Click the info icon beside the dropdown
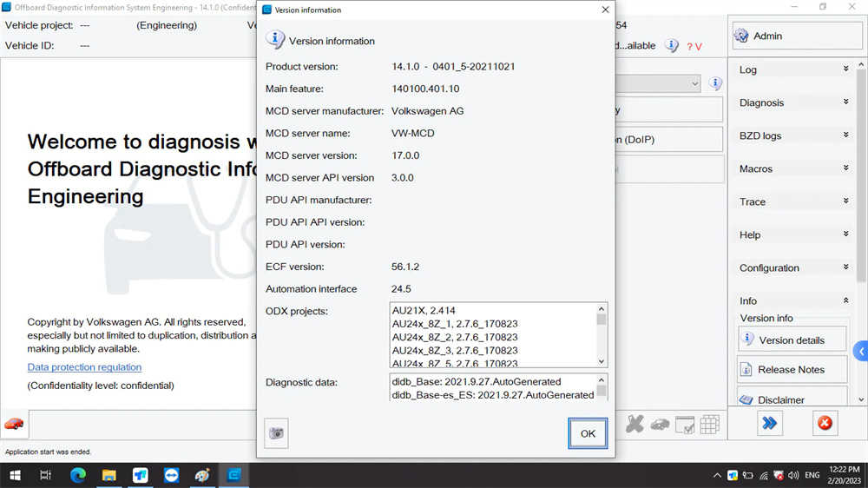868x488 pixels. tap(715, 83)
